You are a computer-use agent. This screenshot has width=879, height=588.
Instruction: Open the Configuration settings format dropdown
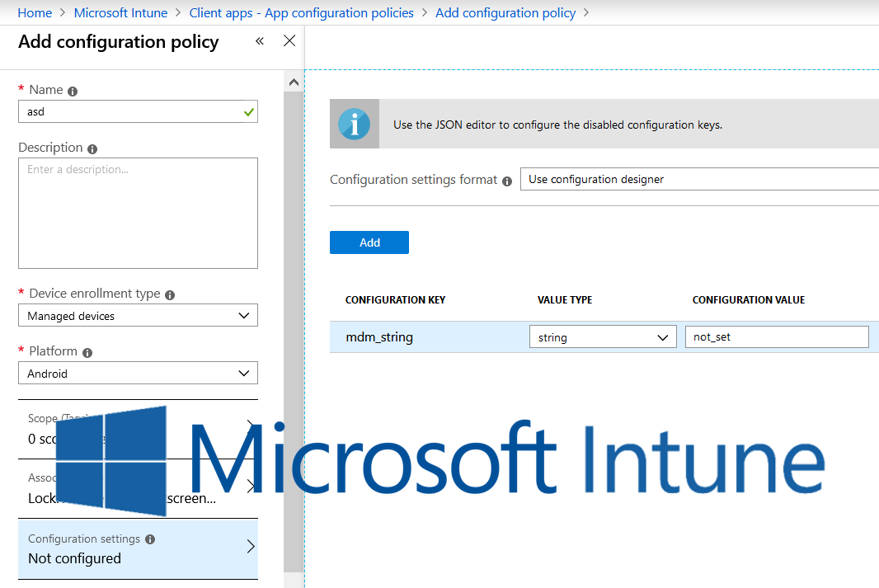pos(699,180)
